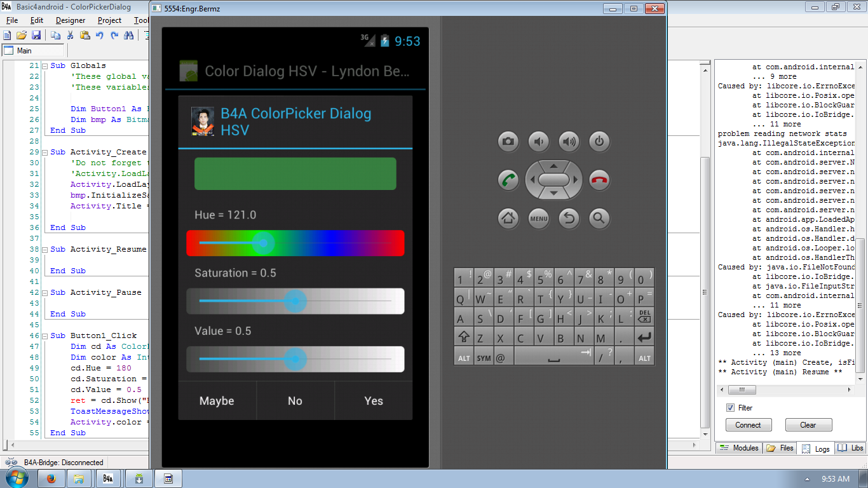Click the Hue slider thumb
The width and height of the screenshot is (868, 488).
264,243
